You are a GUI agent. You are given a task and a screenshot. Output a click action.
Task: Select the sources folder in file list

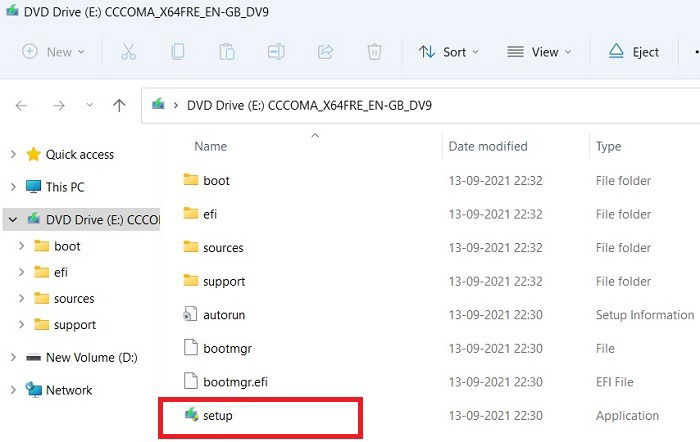(x=213, y=248)
